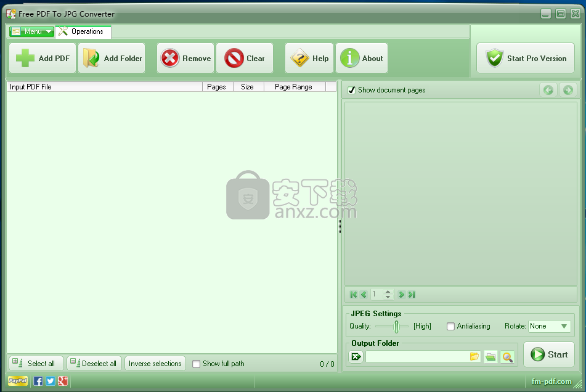Screen dimensions: 586x392
Task: Click the Input PDF File column header
Action: point(105,87)
